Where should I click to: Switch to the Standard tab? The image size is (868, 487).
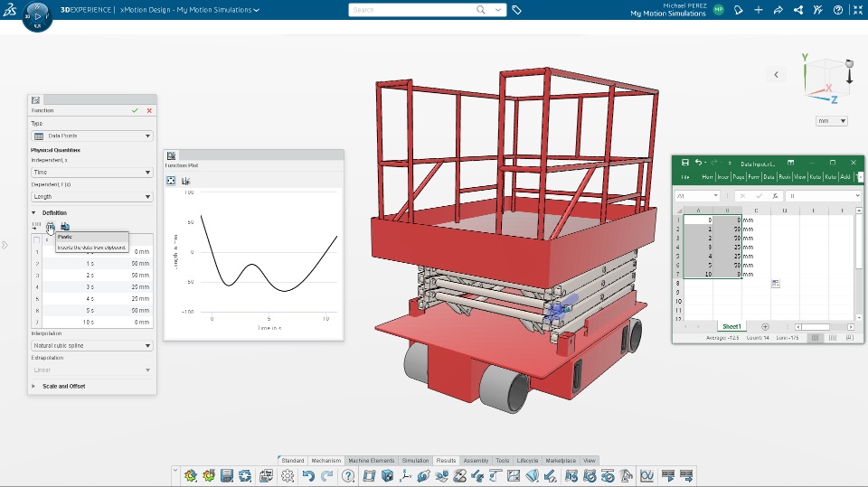click(x=293, y=461)
